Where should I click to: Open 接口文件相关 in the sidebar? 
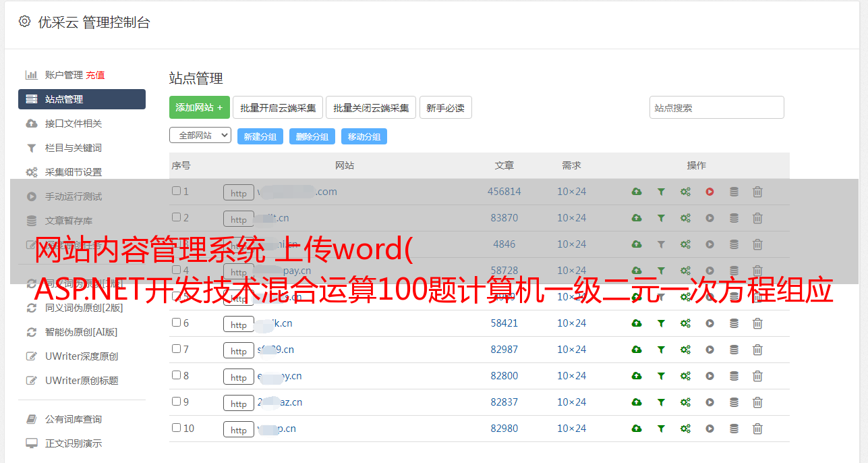coord(74,124)
